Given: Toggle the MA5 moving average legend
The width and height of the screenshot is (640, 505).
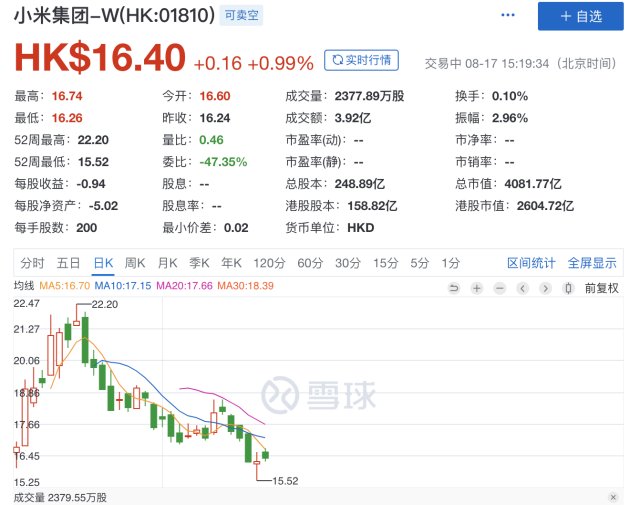Looking at the screenshot, I should click(x=64, y=286).
